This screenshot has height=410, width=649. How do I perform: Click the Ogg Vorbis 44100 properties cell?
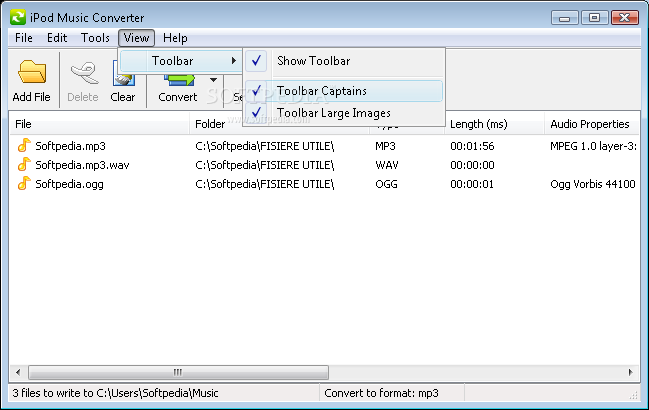point(593,184)
